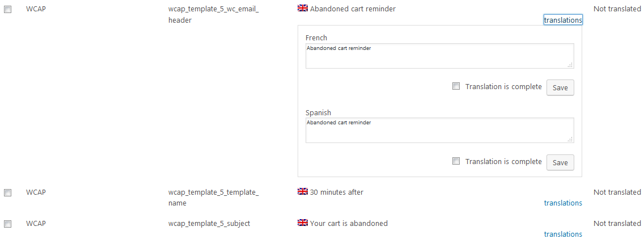The width and height of the screenshot is (644, 239).
Task: Click Not translated status for email header row
Action: coord(617,9)
